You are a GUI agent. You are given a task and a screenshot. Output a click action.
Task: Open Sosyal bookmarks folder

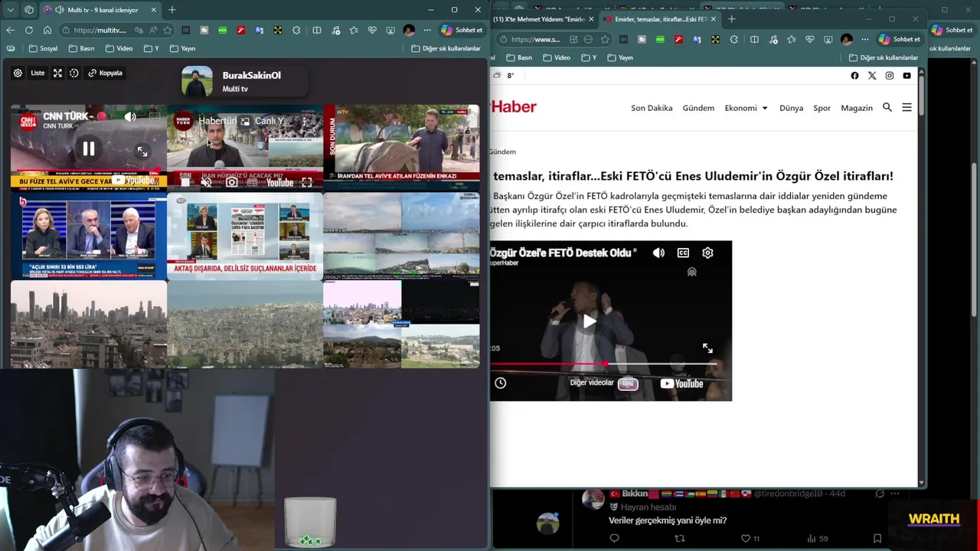pos(44,48)
